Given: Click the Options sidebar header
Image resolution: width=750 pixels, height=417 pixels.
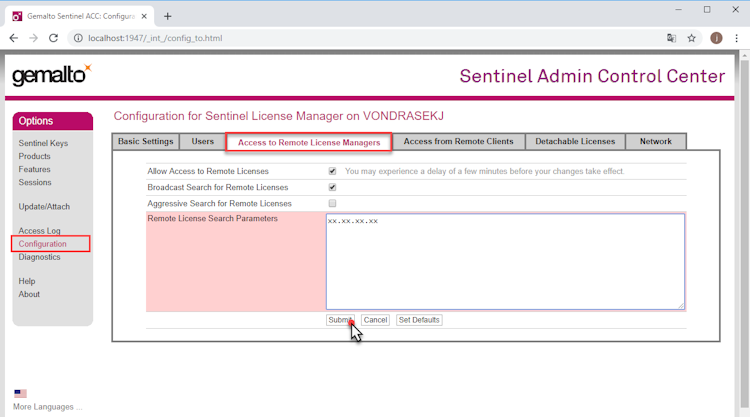Looking at the screenshot, I should [53, 121].
